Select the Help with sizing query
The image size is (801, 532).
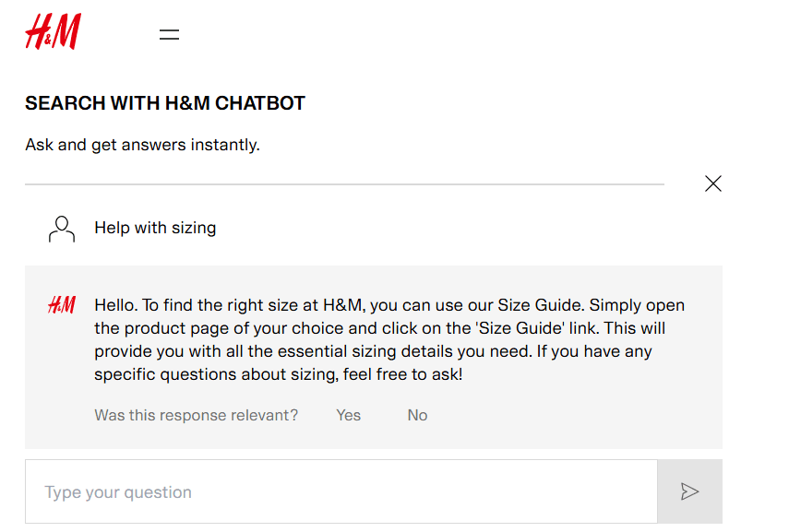pyautogui.click(x=155, y=228)
